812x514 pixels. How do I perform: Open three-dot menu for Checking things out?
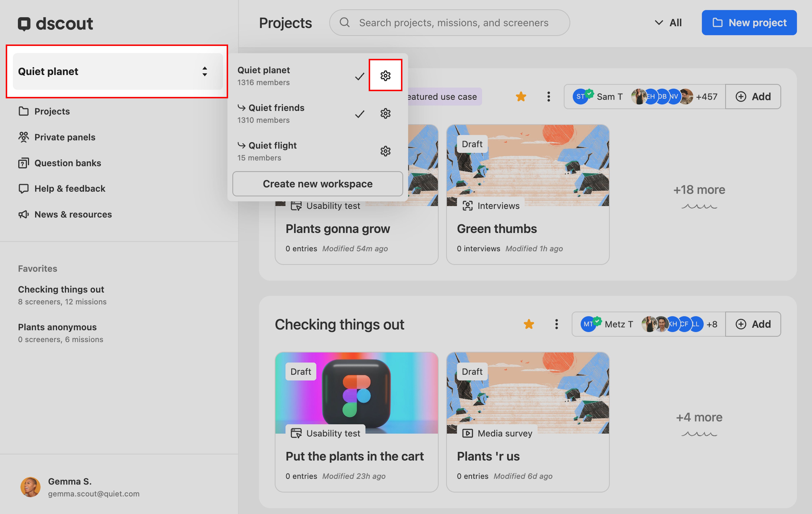556,324
